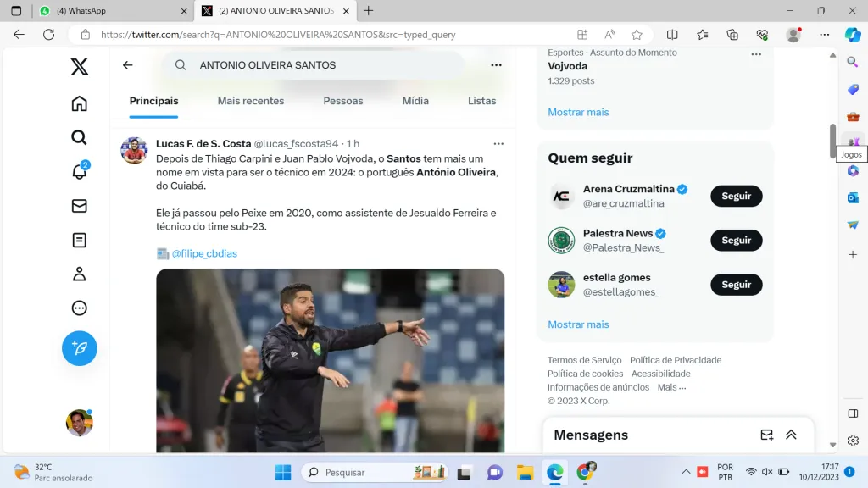The height and width of the screenshot is (488, 868).
Task: Click the X logo in sidebar
Action: 79,67
